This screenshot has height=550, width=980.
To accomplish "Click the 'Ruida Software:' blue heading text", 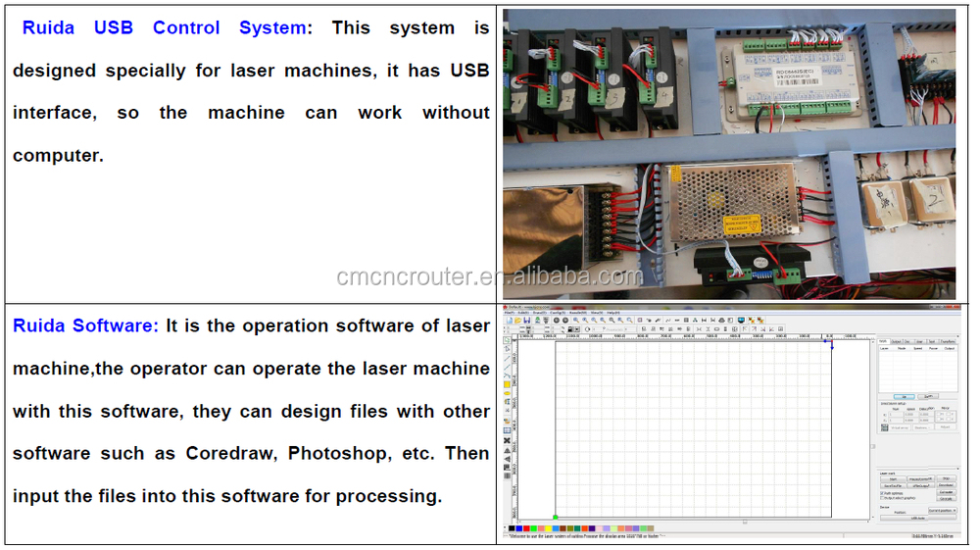I will pyautogui.click(x=86, y=325).
